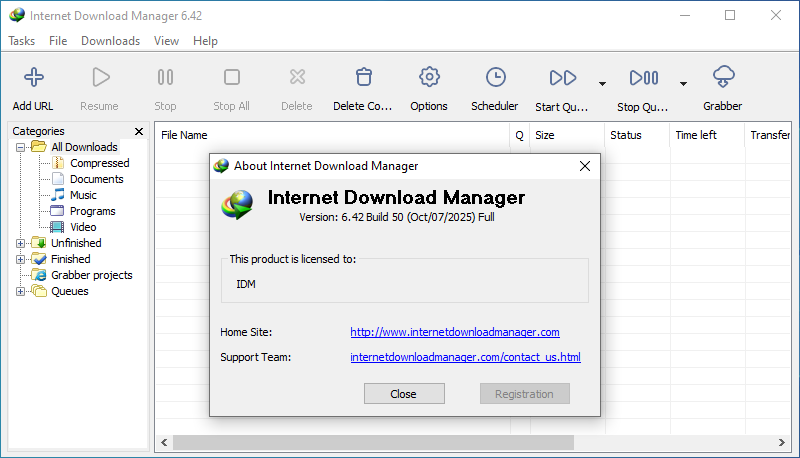800x458 pixels.
Task: Select the All Downloads label
Action: (85, 147)
